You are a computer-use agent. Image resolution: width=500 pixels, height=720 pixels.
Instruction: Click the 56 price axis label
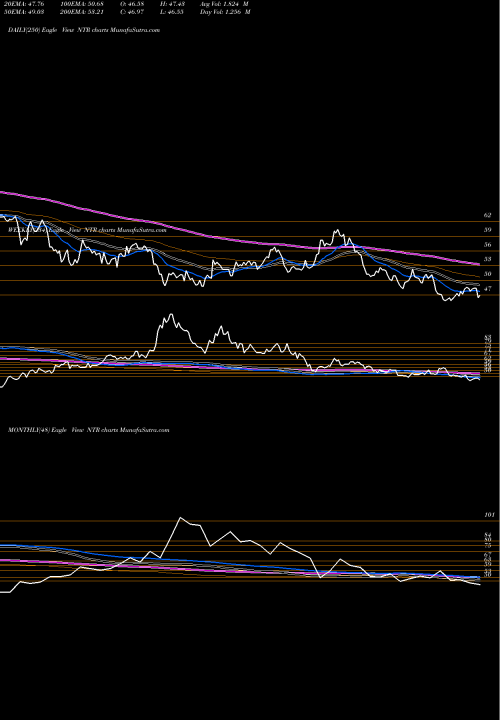point(488,244)
